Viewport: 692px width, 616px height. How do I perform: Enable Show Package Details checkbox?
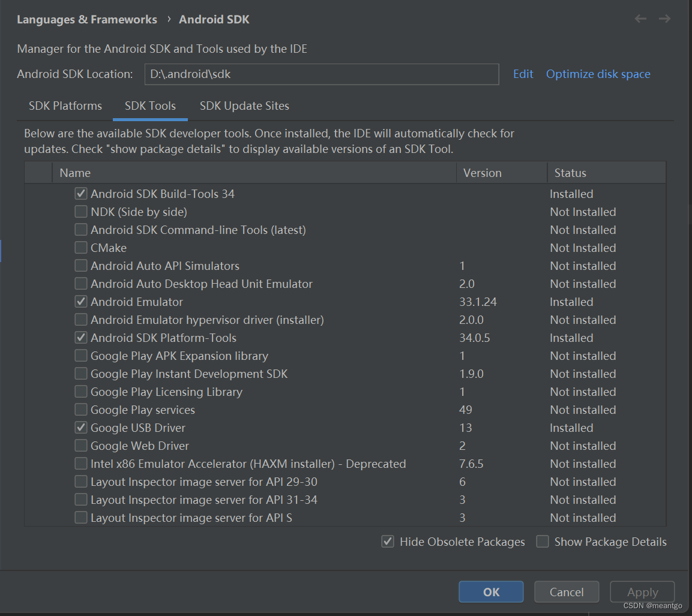coord(543,542)
